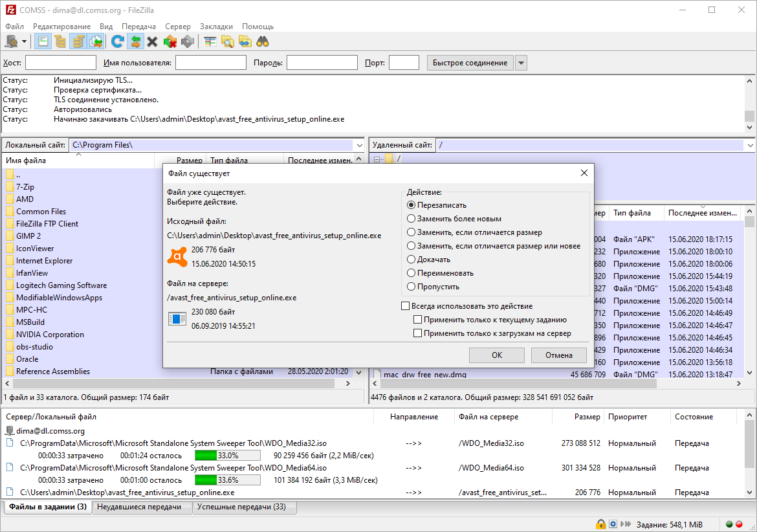
Task: Reconnect to last server icon
Action: coord(188,42)
